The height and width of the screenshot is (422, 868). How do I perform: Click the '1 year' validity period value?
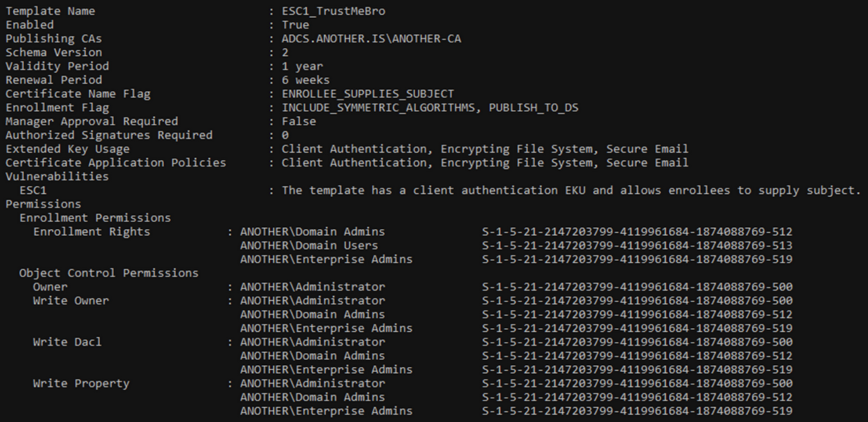click(303, 66)
